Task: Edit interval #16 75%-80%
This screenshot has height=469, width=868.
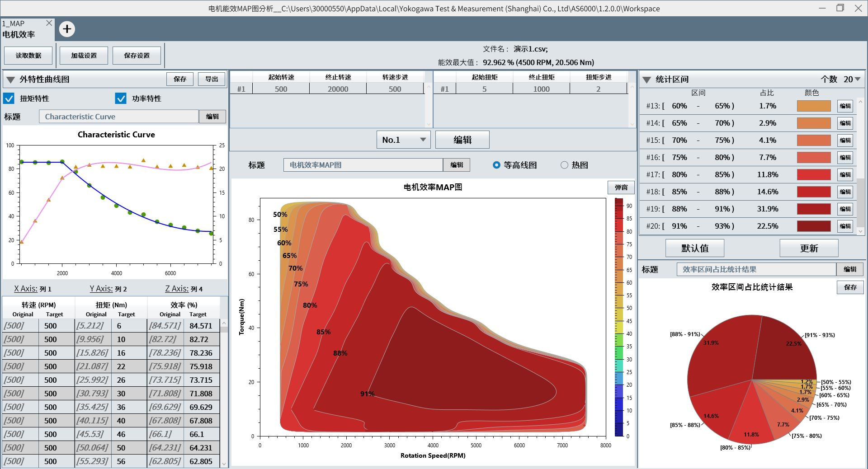Action: pyautogui.click(x=845, y=158)
